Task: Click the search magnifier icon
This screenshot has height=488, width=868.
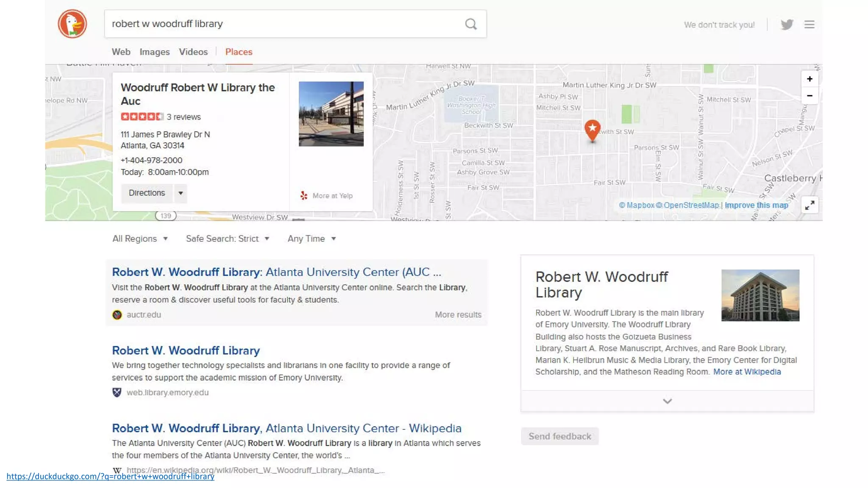Action: 471,24
